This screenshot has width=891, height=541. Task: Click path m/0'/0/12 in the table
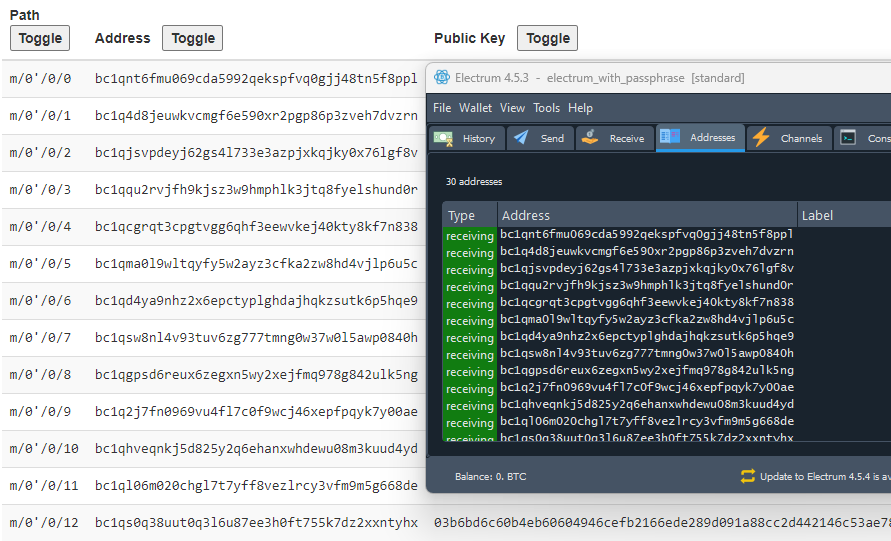tap(44, 523)
